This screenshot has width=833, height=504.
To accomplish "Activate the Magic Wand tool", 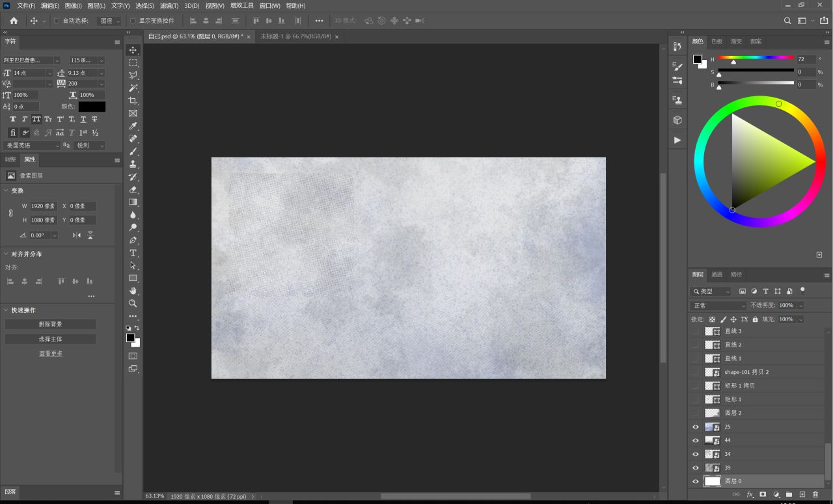I will click(x=133, y=88).
